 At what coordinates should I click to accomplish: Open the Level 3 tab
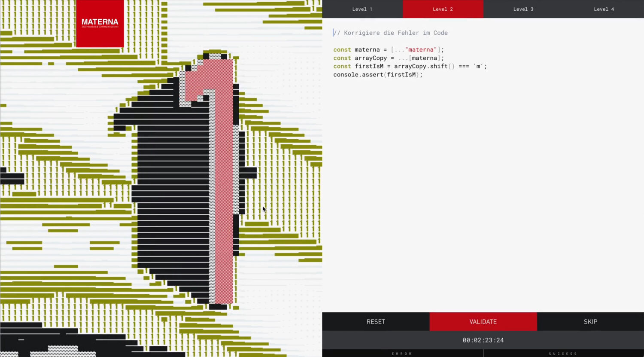coord(523,9)
